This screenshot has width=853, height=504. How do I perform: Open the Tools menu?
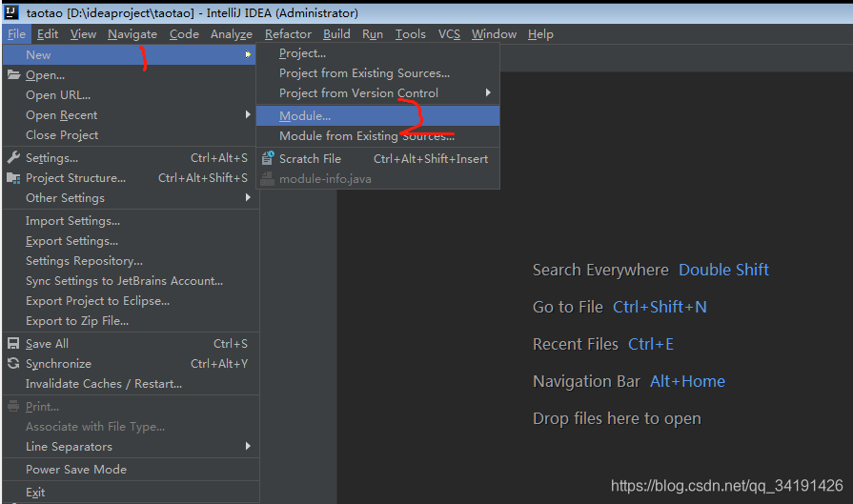[410, 33]
